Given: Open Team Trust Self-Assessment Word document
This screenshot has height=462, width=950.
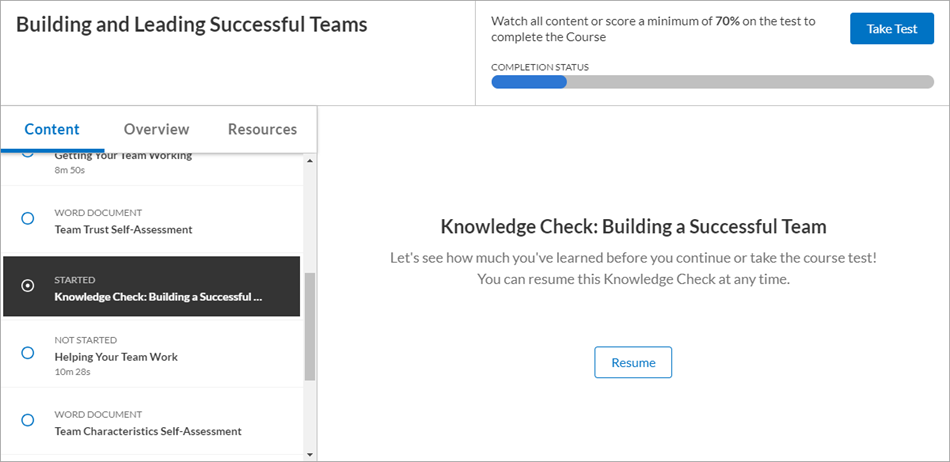Looking at the screenshot, I should click(123, 229).
